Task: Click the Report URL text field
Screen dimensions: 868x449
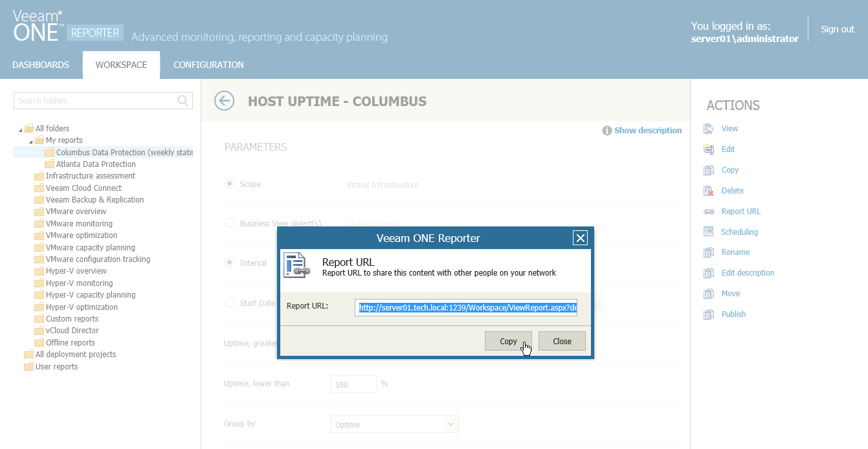Action: [x=466, y=307]
